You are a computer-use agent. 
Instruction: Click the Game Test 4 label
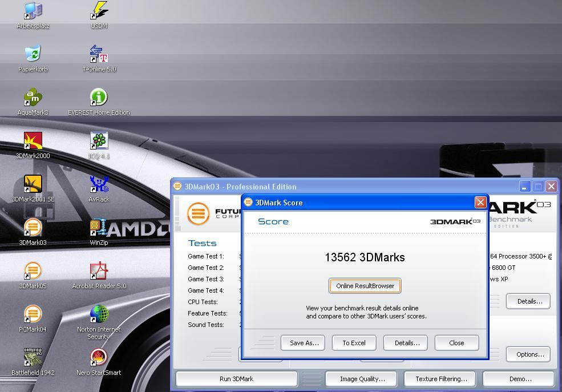(x=206, y=290)
